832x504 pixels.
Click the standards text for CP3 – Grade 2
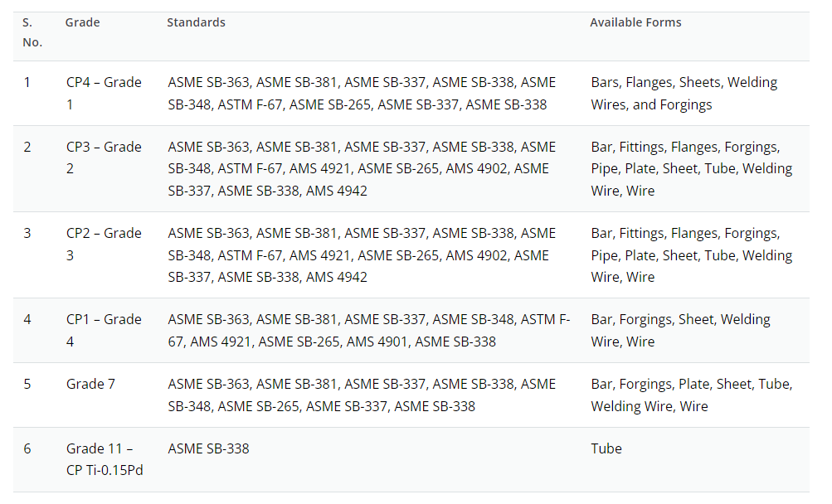tap(362, 169)
